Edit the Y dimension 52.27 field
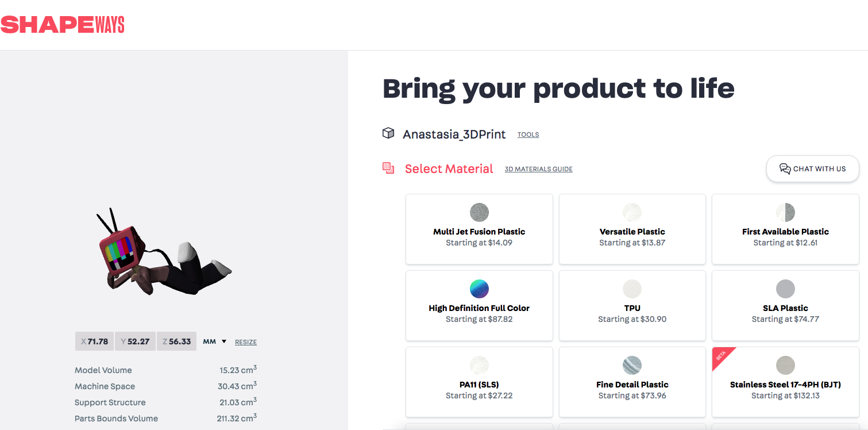Screen dimensions: 868x430 [135, 341]
